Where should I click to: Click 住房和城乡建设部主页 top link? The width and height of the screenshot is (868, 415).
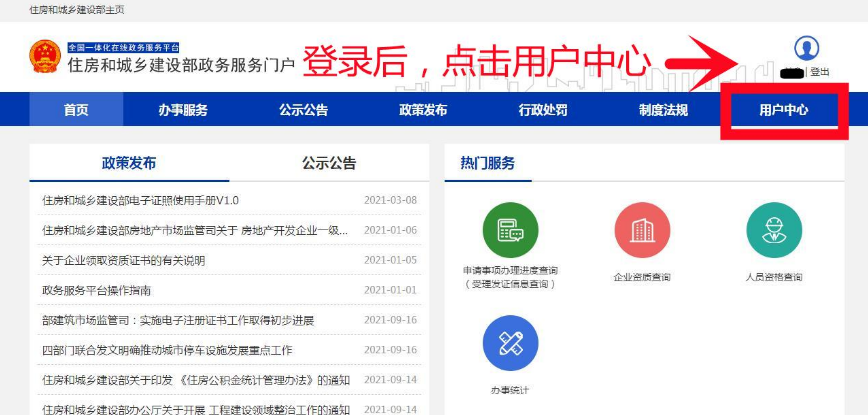pos(77,8)
